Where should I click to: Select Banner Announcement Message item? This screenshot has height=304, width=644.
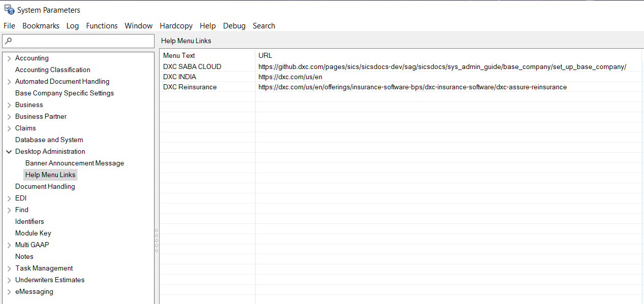[x=74, y=163]
